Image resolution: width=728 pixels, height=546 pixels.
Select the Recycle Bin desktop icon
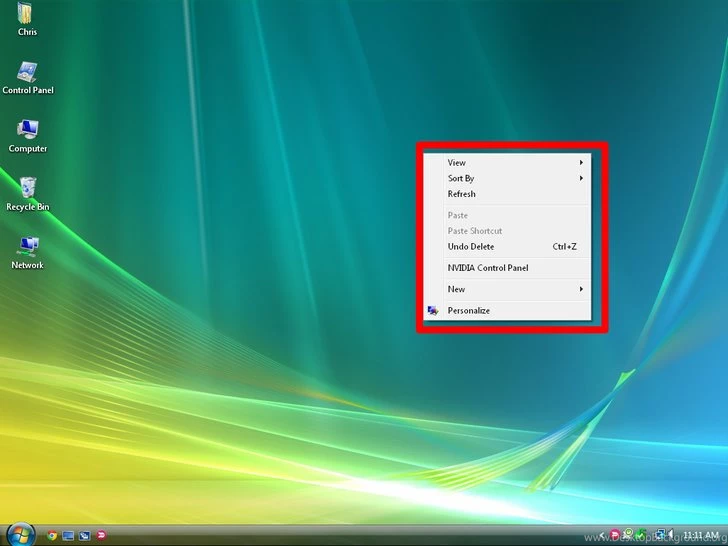pyautogui.click(x=28, y=195)
